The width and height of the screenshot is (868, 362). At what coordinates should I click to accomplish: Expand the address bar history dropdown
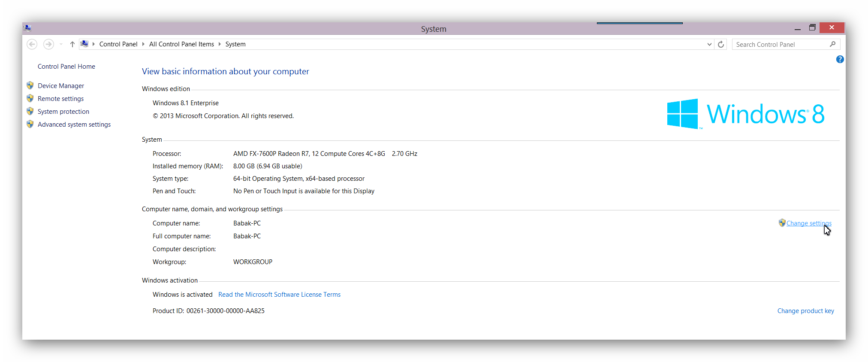click(709, 44)
